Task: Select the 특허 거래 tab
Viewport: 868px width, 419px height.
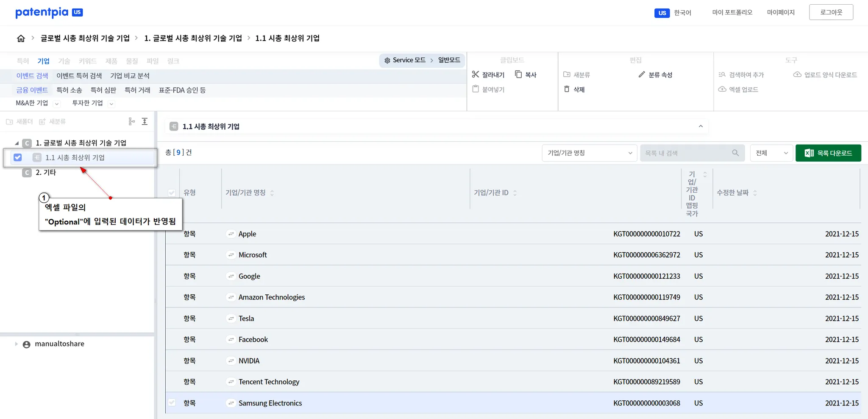Action: click(137, 90)
